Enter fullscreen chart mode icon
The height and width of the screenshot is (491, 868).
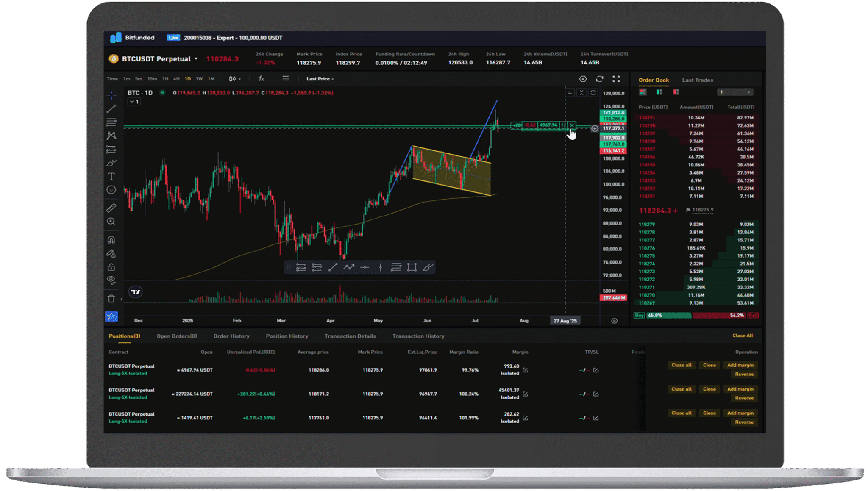pyautogui.click(x=616, y=79)
